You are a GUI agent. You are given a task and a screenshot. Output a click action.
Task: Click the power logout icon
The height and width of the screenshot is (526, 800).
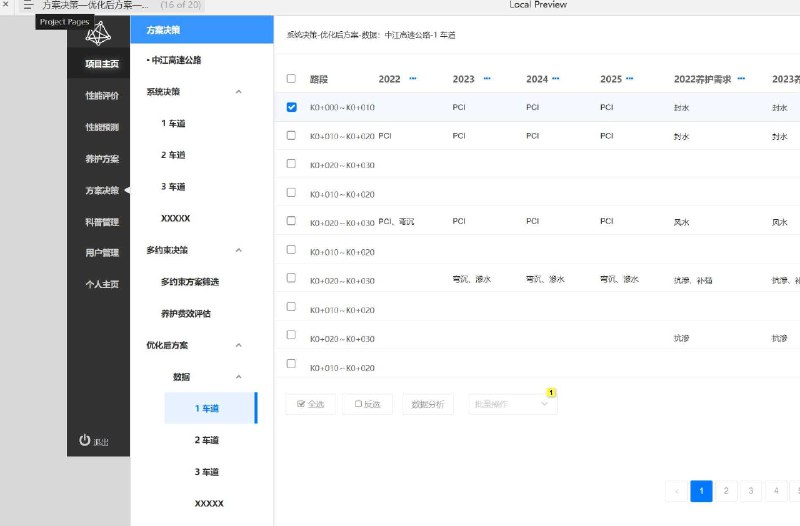[84, 440]
